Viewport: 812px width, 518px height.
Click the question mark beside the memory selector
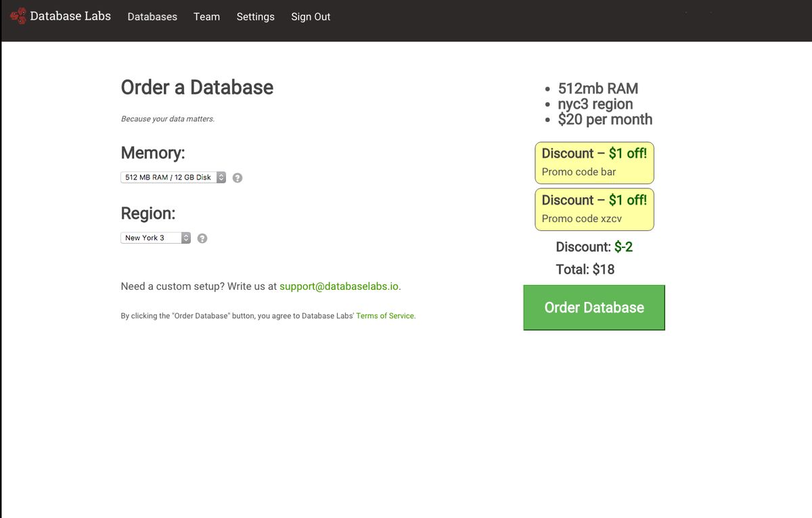[x=237, y=177]
